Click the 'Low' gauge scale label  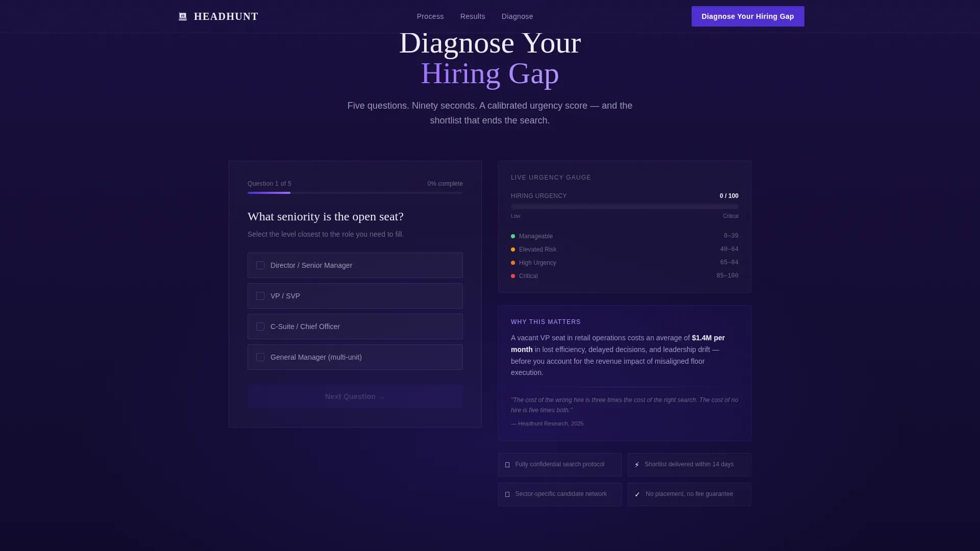coord(516,216)
